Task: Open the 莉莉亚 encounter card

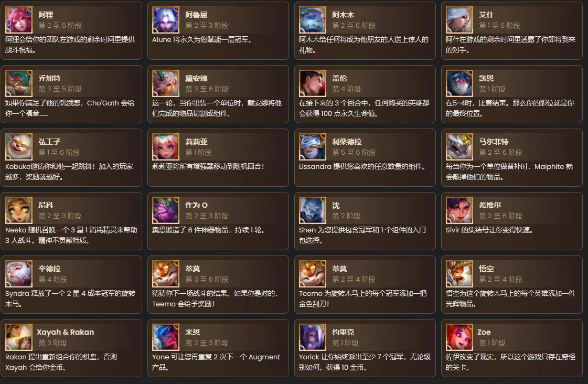Action: tap(218, 157)
